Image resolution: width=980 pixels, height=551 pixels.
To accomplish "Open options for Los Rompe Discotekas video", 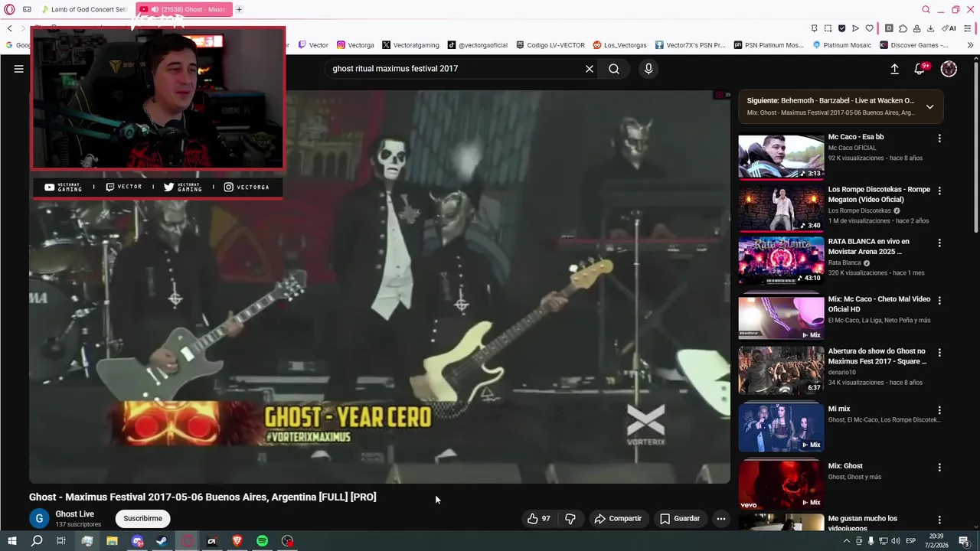I will click(939, 191).
